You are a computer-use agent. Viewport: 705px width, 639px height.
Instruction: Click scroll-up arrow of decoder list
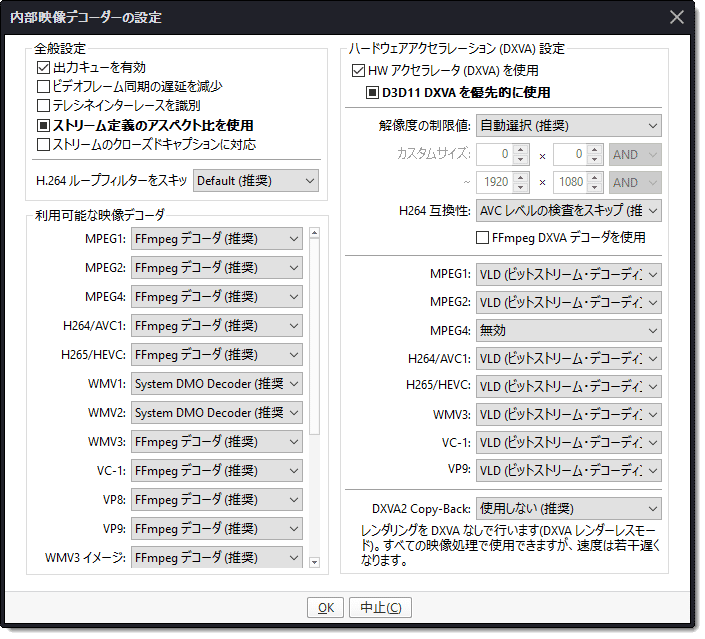point(315,233)
